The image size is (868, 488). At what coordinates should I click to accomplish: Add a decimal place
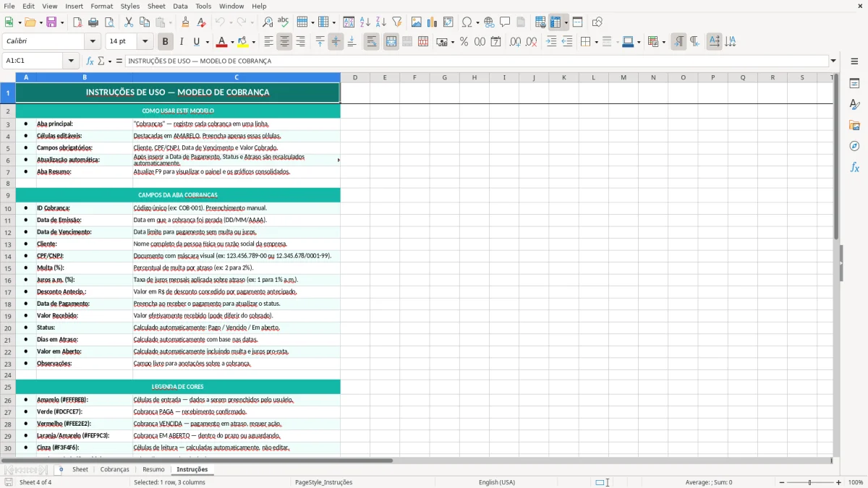coord(515,42)
